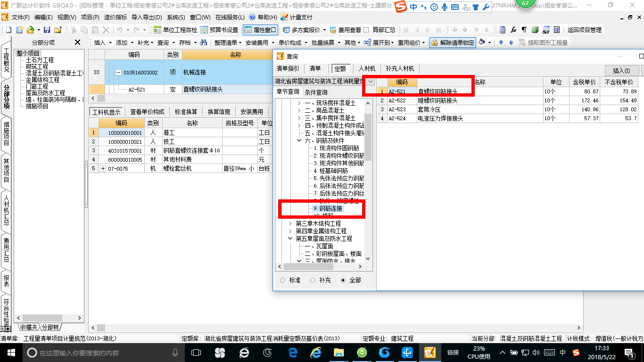This screenshot has height=362, width=644.
Task: Open the 整理清单 dropdown
Action: [228, 42]
